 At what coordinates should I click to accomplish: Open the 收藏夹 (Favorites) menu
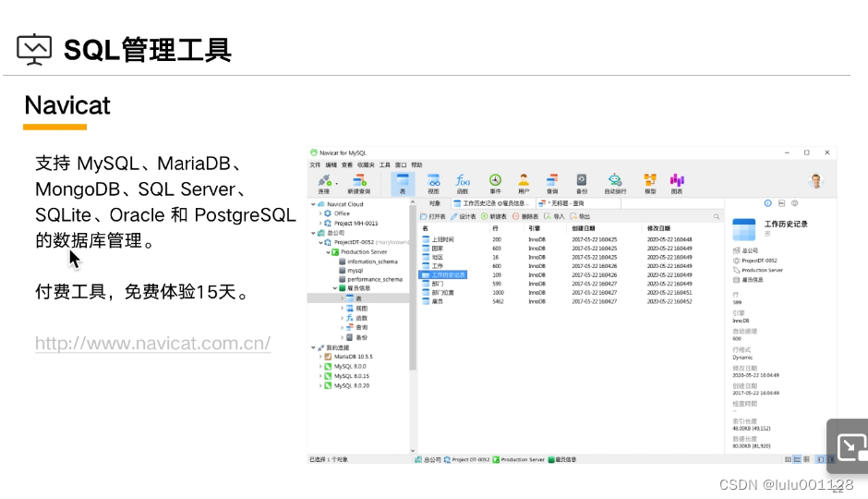click(x=366, y=165)
